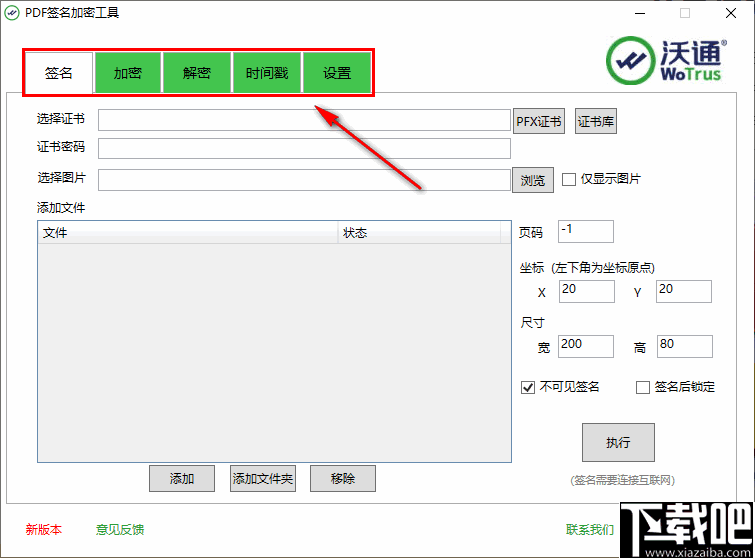Click the 文件 column header

(x=188, y=233)
